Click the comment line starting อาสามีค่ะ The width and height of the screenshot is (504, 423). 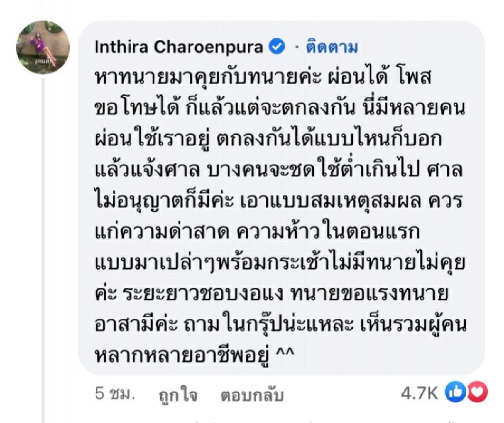click(280, 325)
